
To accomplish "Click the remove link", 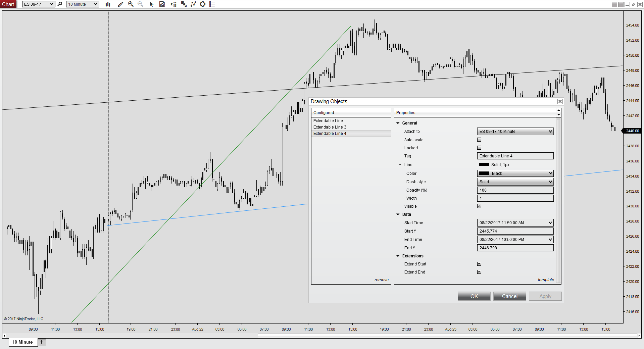I will point(382,280).
